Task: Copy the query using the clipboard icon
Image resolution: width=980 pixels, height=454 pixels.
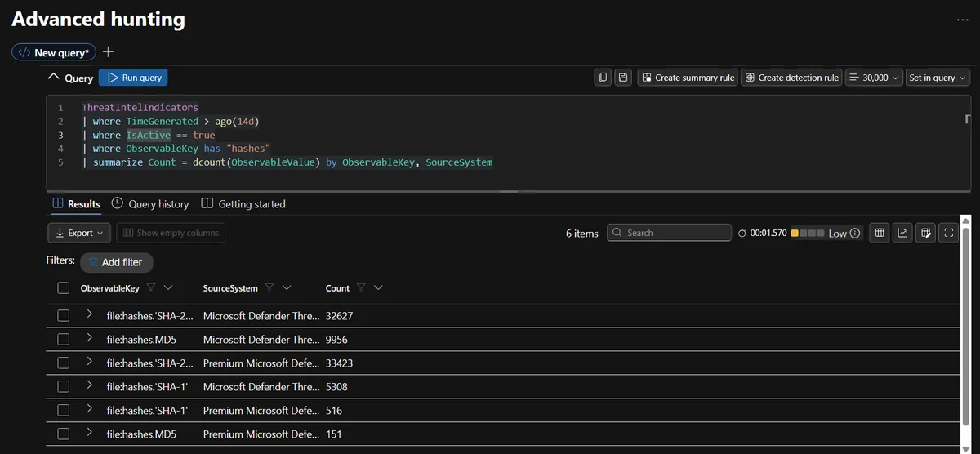Action: coord(603,78)
